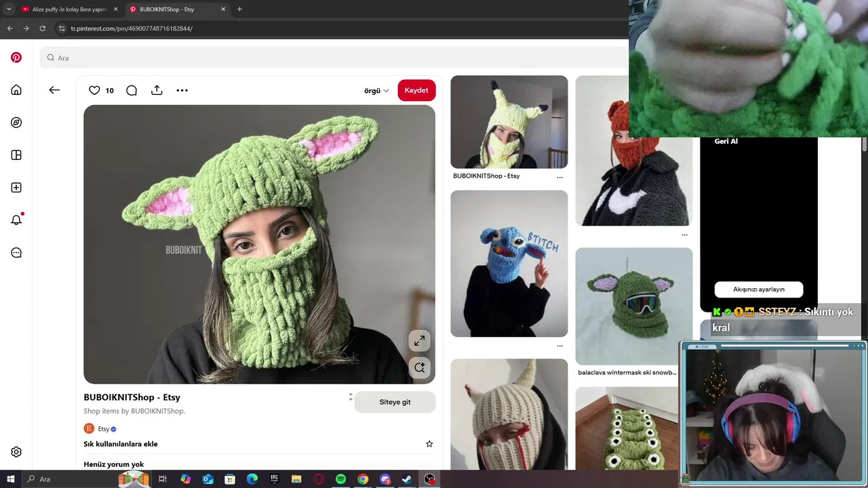
Task: Select the BUBOIKNITShop - Etsy tab
Action: [x=178, y=9]
